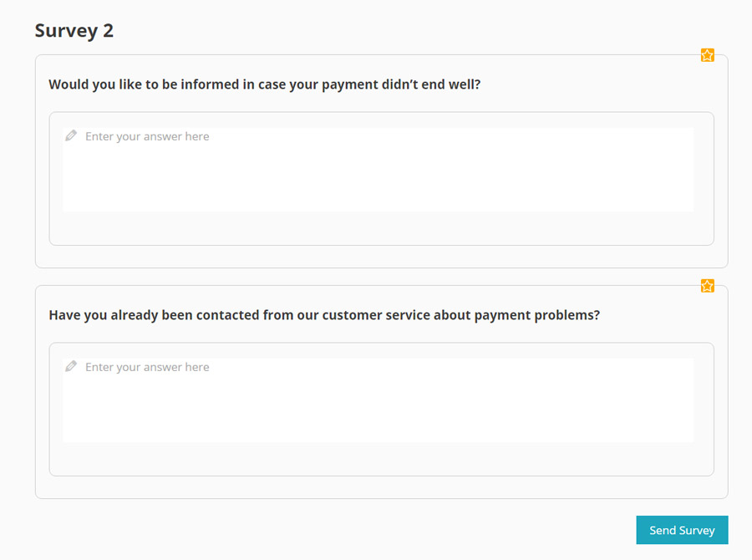Click the question text about payment not ending well

pos(264,84)
